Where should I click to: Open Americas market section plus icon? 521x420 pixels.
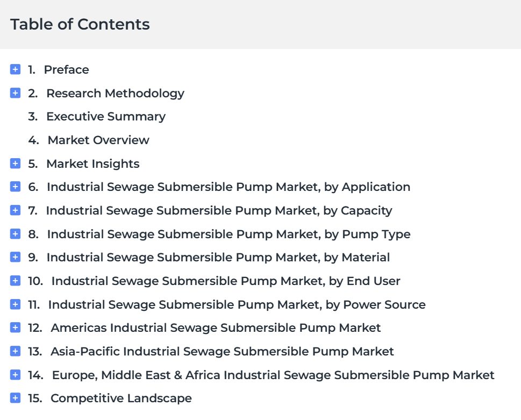(15, 328)
